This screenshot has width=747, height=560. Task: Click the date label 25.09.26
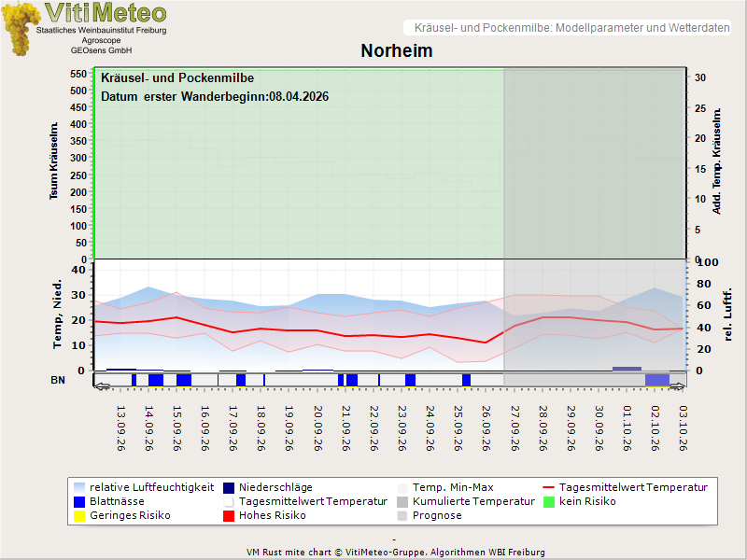458,428
